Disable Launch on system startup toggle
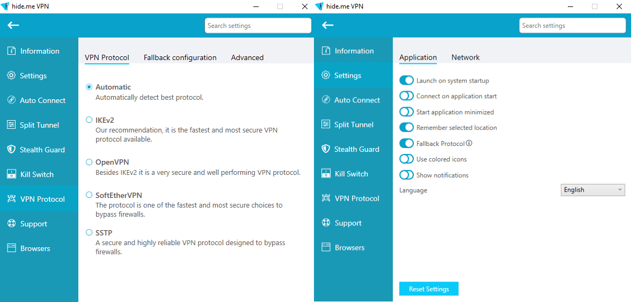The width and height of the screenshot is (644, 302). pos(407,80)
